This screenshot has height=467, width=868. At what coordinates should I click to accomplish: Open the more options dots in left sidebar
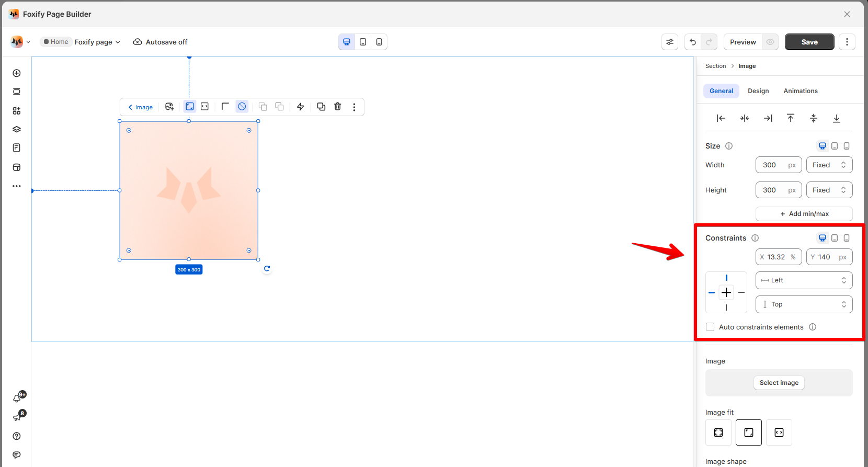(17, 186)
